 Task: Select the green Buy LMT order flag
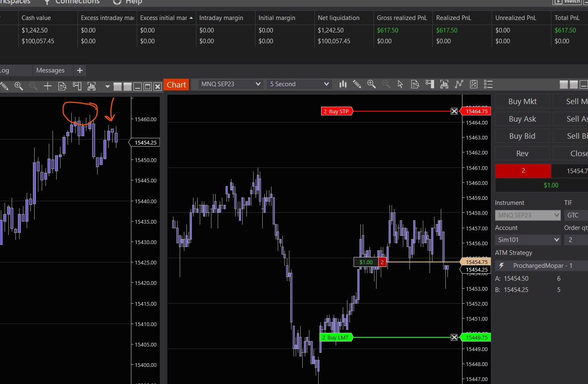(336, 337)
